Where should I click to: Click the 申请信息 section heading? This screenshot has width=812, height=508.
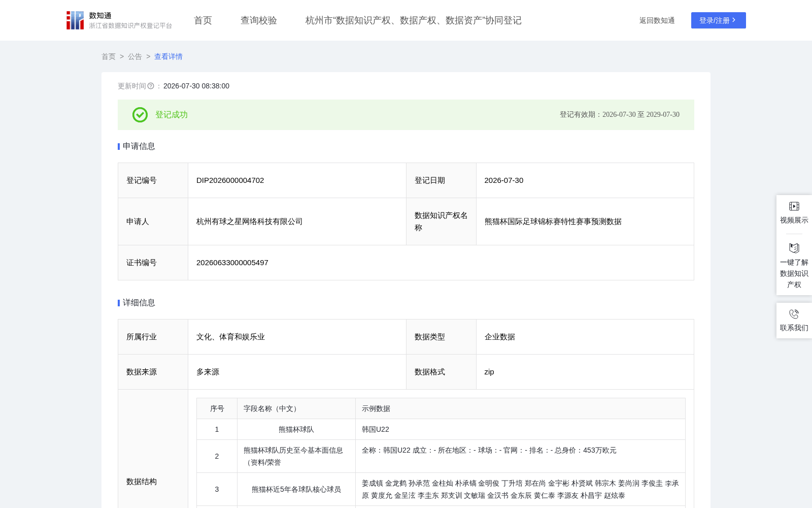point(139,146)
